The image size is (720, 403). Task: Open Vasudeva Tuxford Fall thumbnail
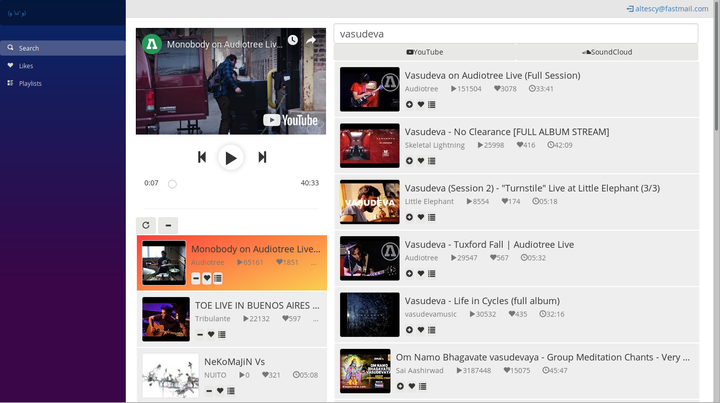(x=370, y=258)
